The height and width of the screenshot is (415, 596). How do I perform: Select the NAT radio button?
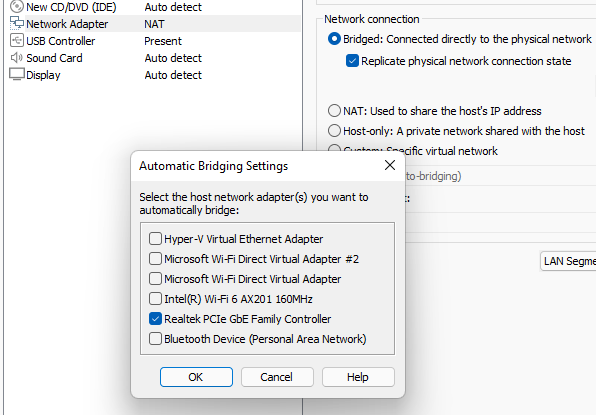(334, 111)
